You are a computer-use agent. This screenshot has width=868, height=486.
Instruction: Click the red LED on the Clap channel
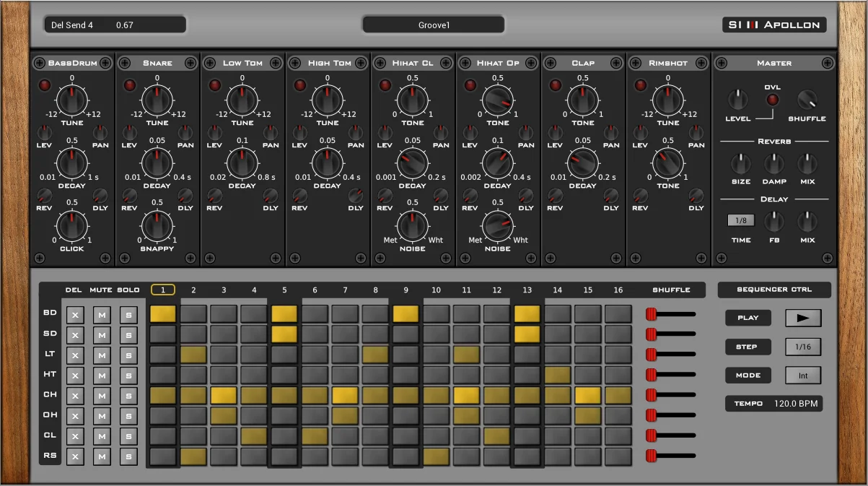click(556, 85)
